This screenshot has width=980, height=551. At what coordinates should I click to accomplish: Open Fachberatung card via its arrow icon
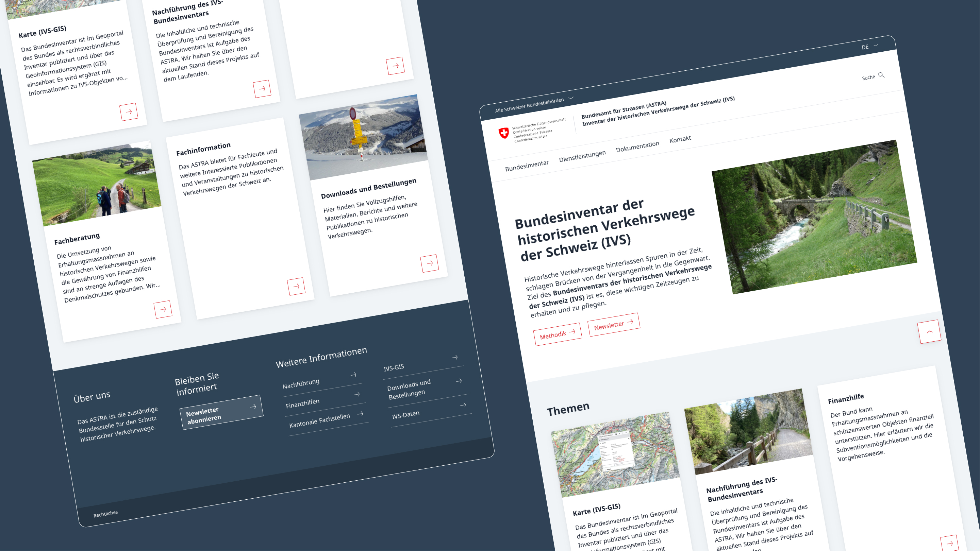(163, 310)
